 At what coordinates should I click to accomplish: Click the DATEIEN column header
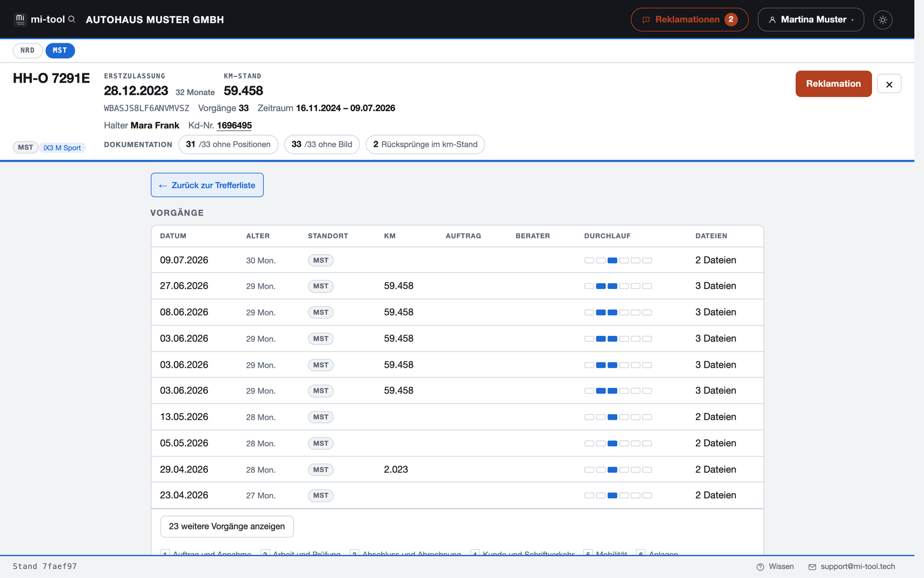pos(711,236)
